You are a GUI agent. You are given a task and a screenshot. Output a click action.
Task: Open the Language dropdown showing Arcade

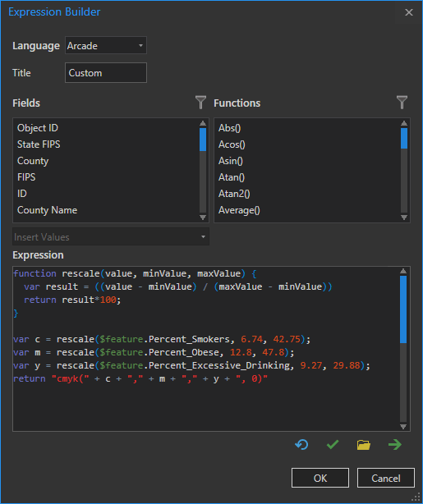click(106, 45)
